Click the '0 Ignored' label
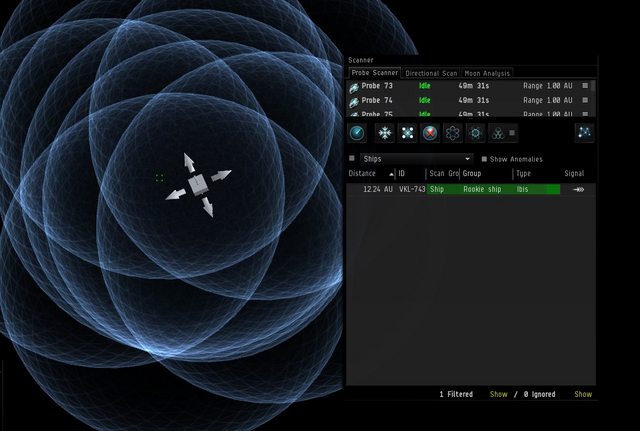The height and width of the screenshot is (431, 640). tap(539, 394)
